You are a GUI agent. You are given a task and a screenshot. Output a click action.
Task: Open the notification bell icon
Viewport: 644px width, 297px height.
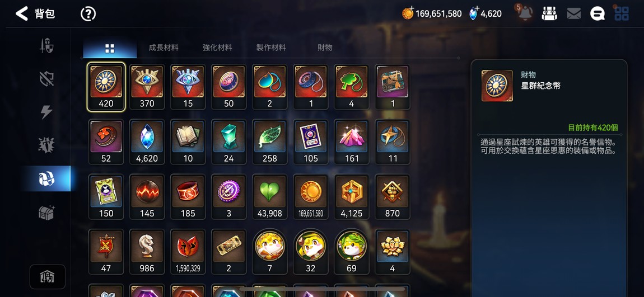pyautogui.click(x=525, y=13)
